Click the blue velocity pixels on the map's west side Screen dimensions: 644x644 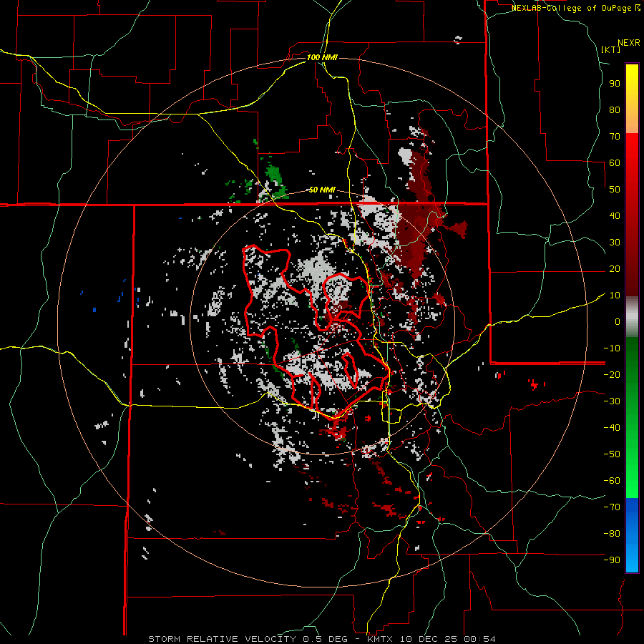(x=94, y=308)
